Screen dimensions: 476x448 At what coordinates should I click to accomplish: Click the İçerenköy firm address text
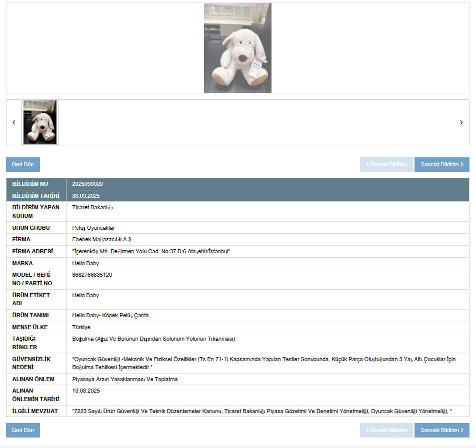[151, 252]
